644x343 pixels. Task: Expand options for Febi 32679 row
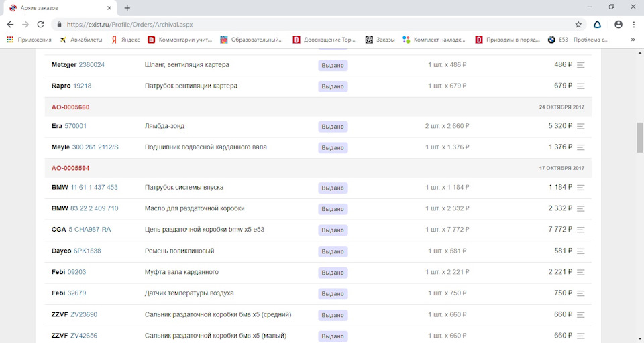[x=581, y=293]
